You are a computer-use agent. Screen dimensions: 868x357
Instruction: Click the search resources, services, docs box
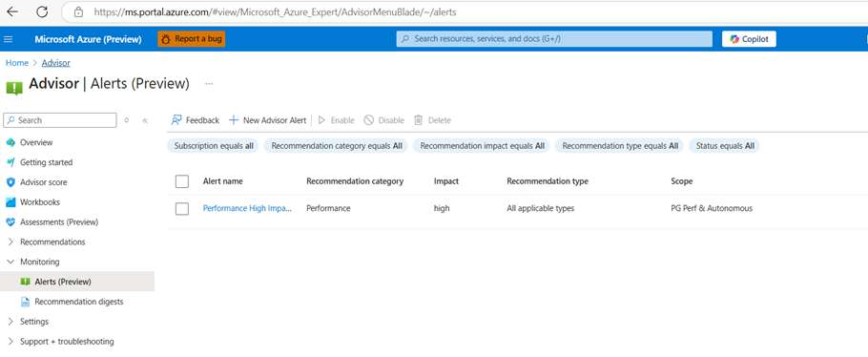pyautogui.click(x=554, y=39)
